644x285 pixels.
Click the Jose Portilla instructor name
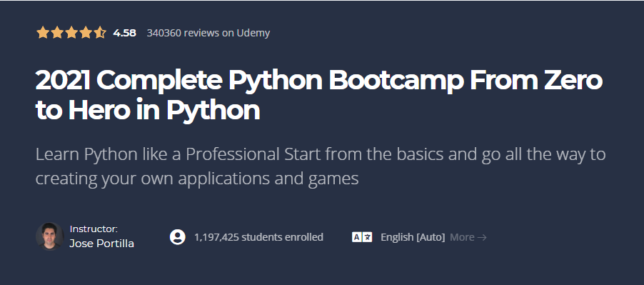101,244
